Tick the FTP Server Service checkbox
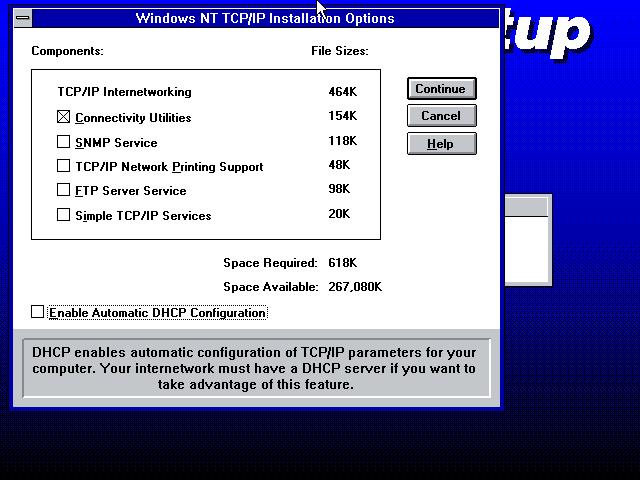Image resolution: width=640 pixels, height=480 pixels. [x=63, y=190]
